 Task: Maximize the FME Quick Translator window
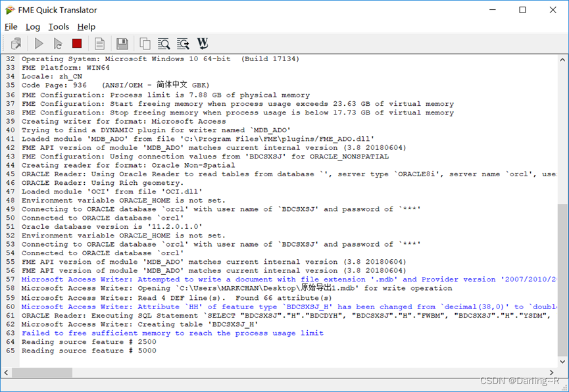click(x=522, y=10)
